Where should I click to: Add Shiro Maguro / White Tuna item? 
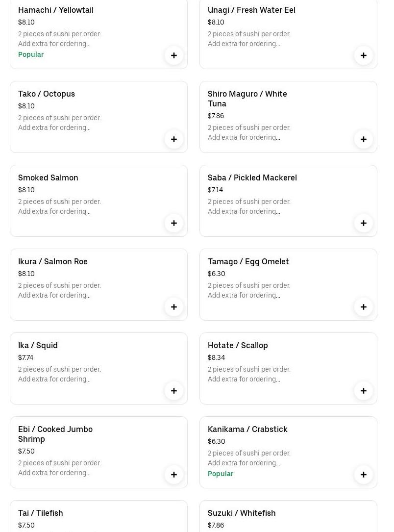[363, 139]
